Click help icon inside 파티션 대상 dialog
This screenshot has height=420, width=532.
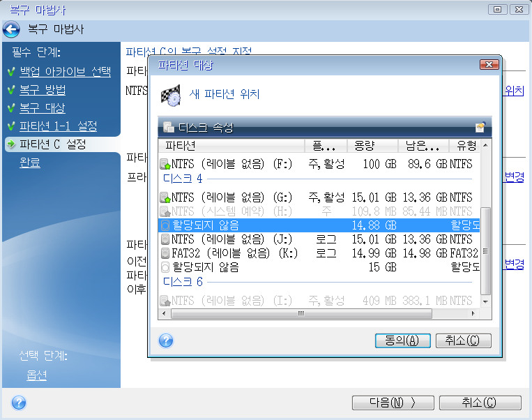[165, 340]
